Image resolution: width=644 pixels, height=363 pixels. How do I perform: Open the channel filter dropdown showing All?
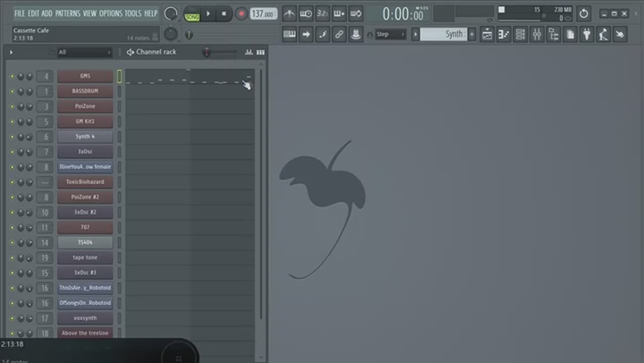point(84,52)
